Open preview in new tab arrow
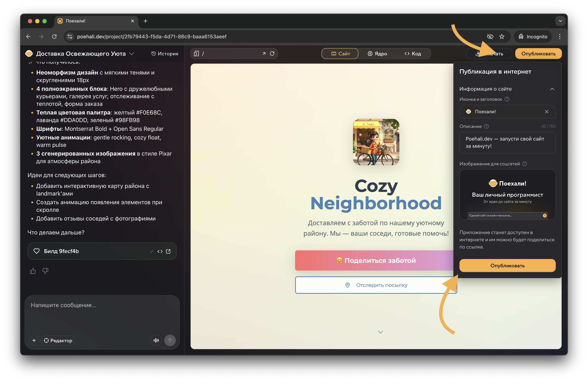 (x=264, y=54)
